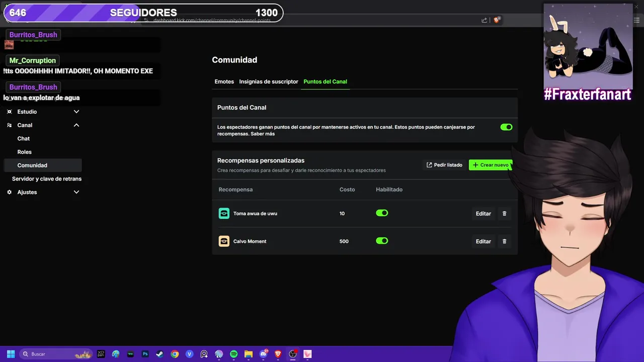Click the orange Calvo Moment reward icon
Image resolution: width=644 pixels, height=362 pixels.
[224, 241]
